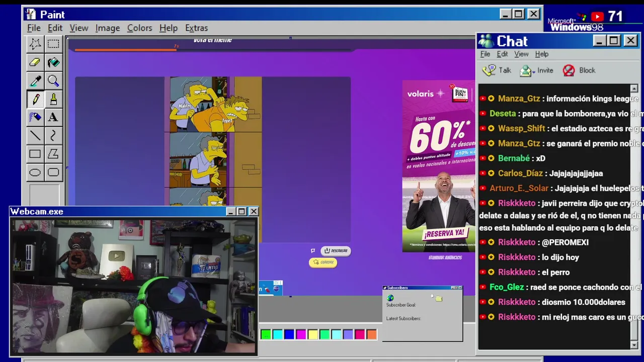Click Riskkketo's message '@PEROMEXI'
The height and width of the screenshot is (362, 644).
coord(565,242)
